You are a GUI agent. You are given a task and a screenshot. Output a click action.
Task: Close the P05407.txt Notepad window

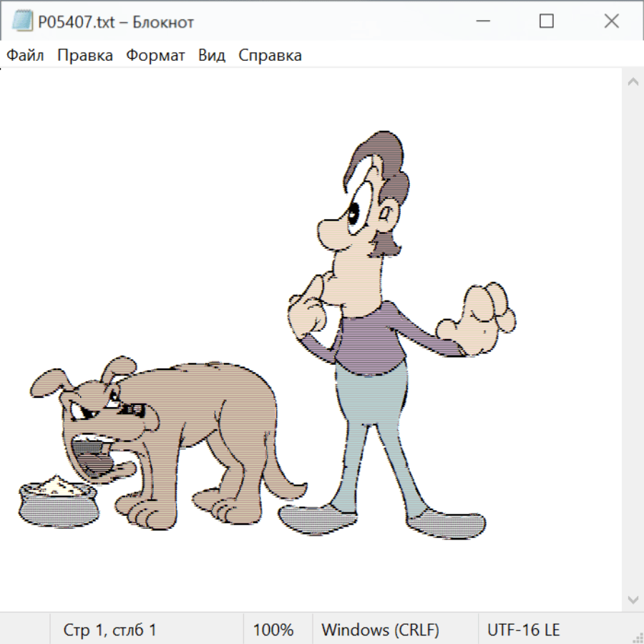[612, 21]
